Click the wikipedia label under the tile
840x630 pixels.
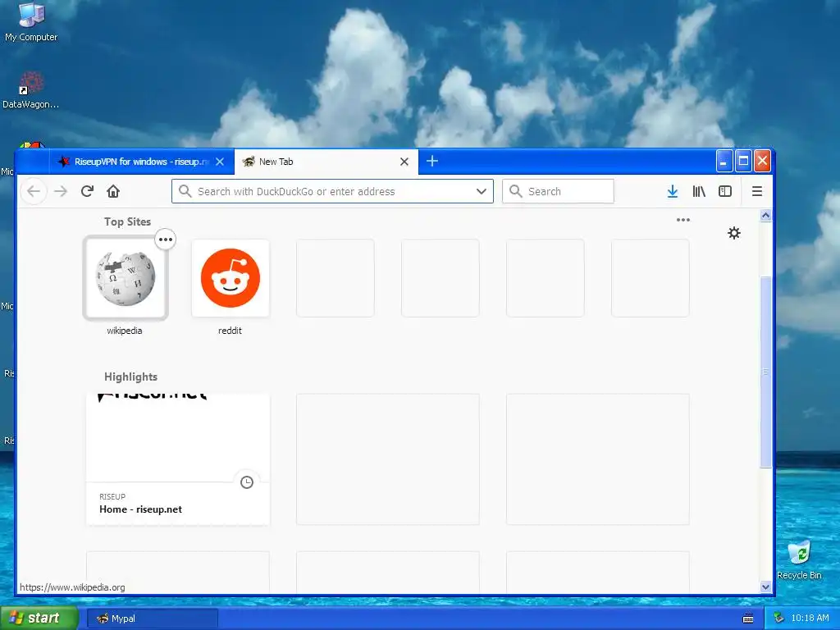[x=125, y=331]
